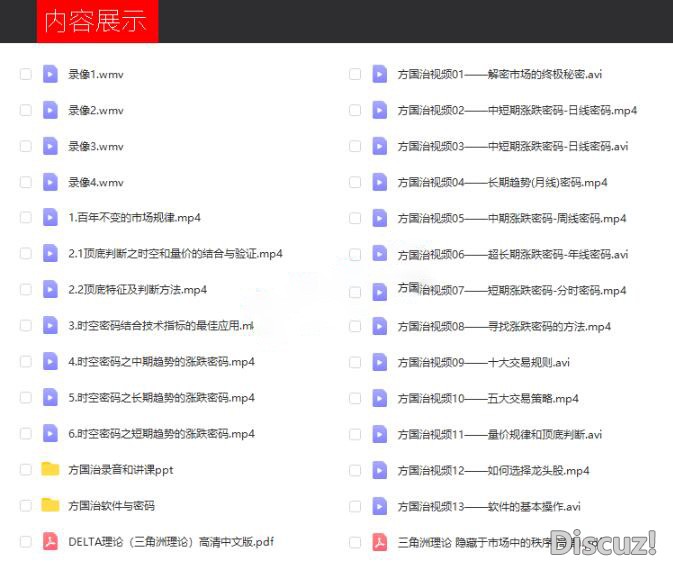Click video icon for 方国治视频05 周线密码.mp4
This screenshot has width=673, height=567.
coord(379,218)
